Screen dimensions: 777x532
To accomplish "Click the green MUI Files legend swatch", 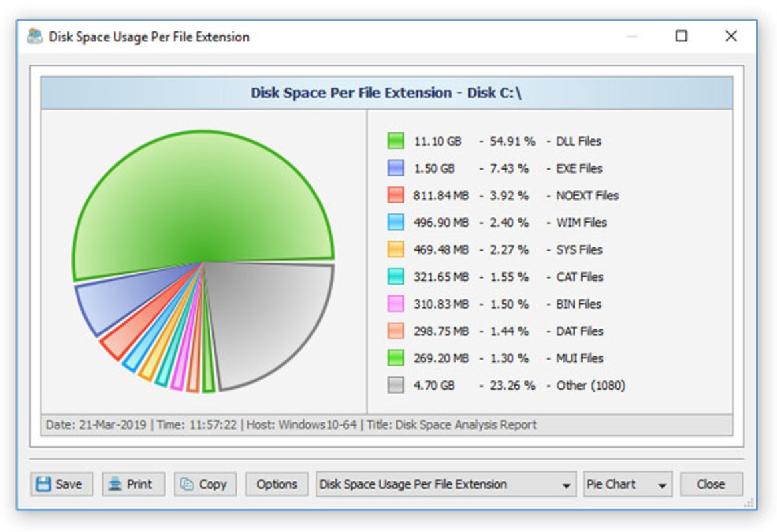I will click(395, 358).
